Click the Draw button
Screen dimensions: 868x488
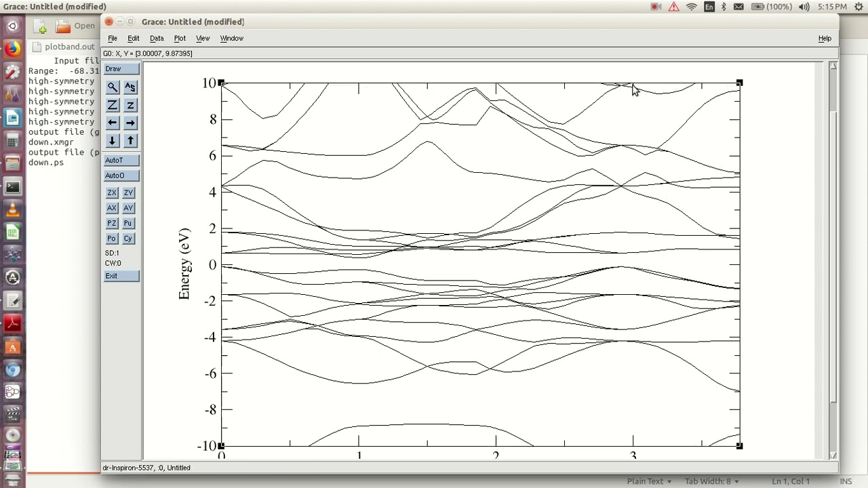coord(121,69)
